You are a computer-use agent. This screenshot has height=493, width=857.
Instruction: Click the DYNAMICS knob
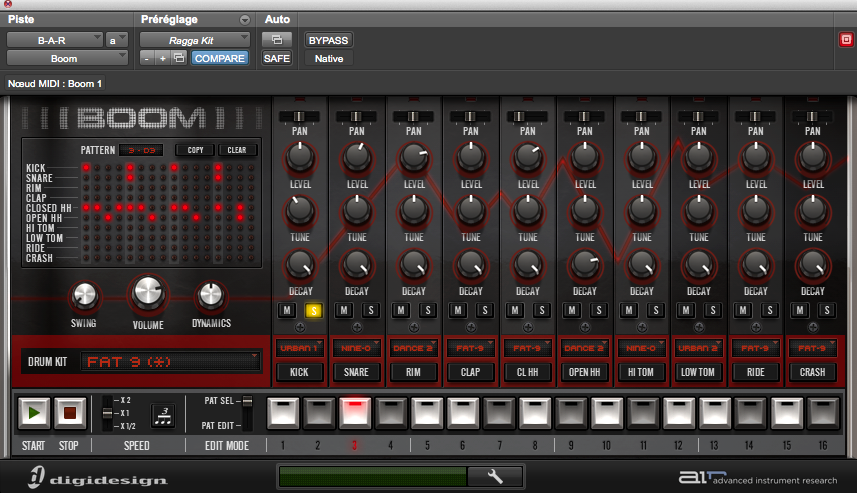(211, 295)
